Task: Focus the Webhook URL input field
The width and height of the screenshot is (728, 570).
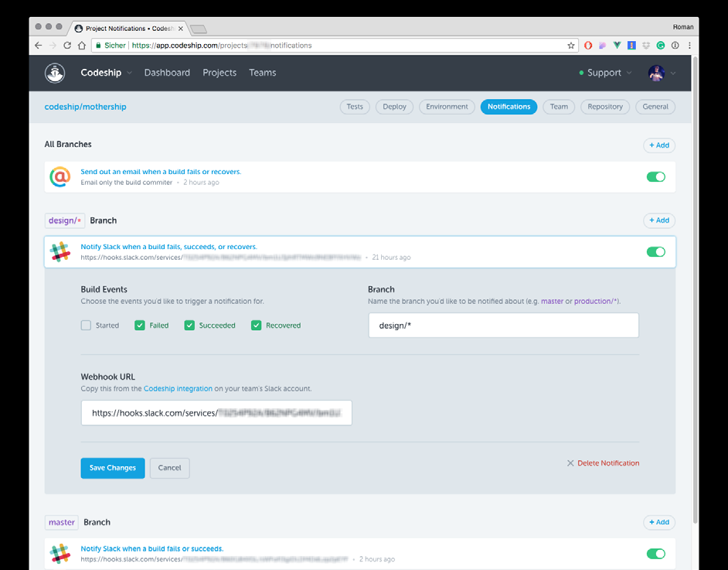Action: [x=216, y=412]
